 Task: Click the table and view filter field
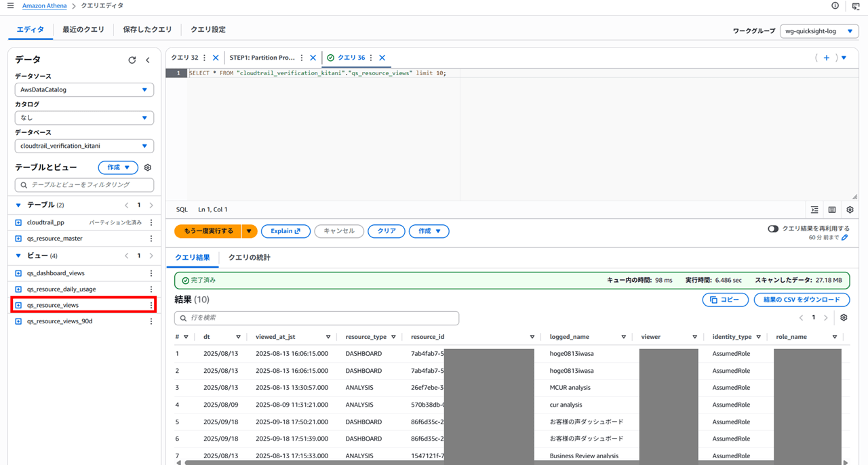84,184
